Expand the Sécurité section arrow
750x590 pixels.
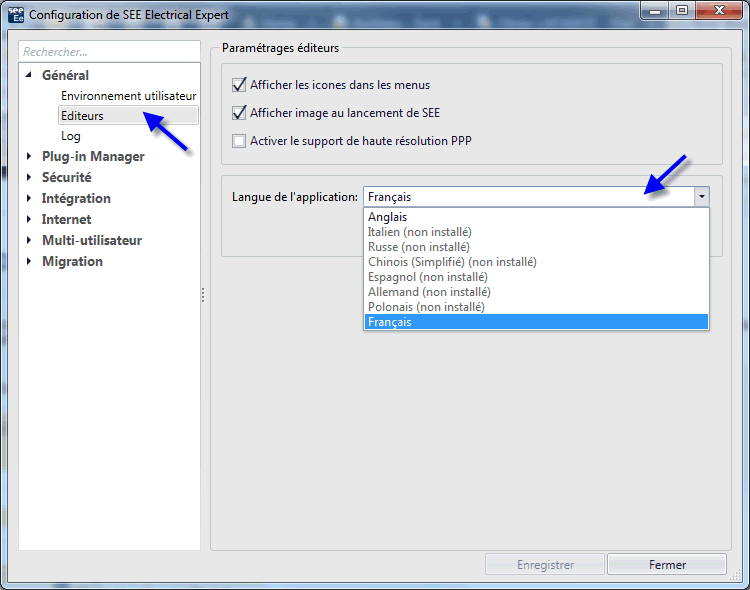(x=29, y=177)
